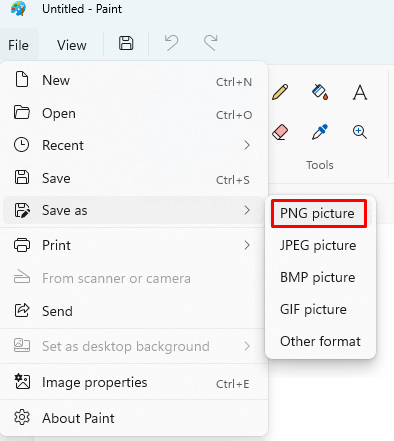Image resolution: width=394 pixels, height=441 pixels.
Task: Expand the Recent files submenu
Action: 133,145
